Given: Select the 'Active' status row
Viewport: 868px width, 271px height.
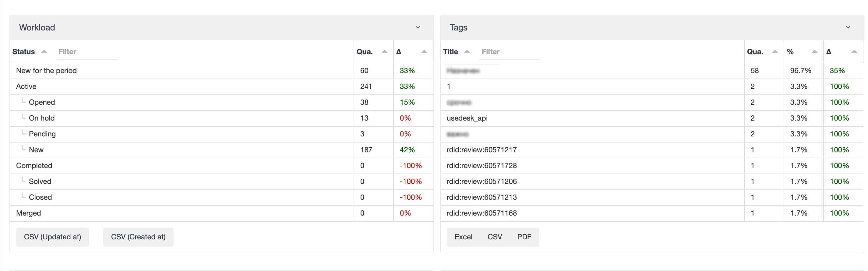Looking at the screenshot, I should click(x=221, y=86).
